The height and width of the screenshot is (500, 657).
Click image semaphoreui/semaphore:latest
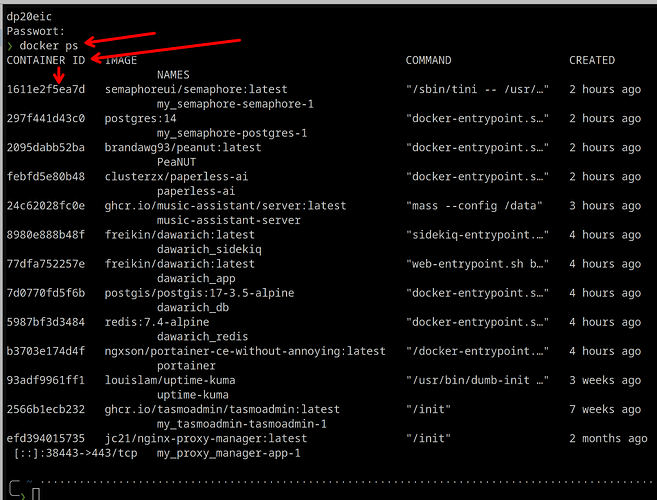click(x=196, y=89)
